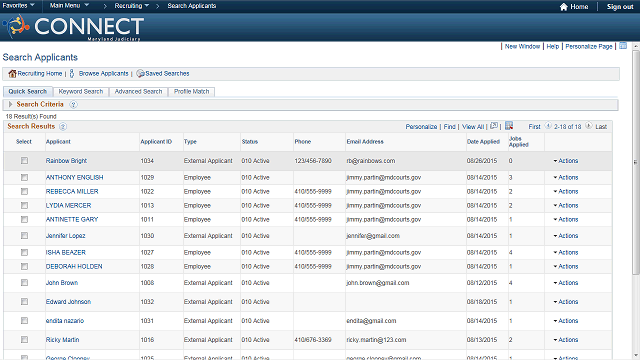The image size is (640, 360).
Task: Open the Main Menu dropdown
Action: [x=69, y=6]
